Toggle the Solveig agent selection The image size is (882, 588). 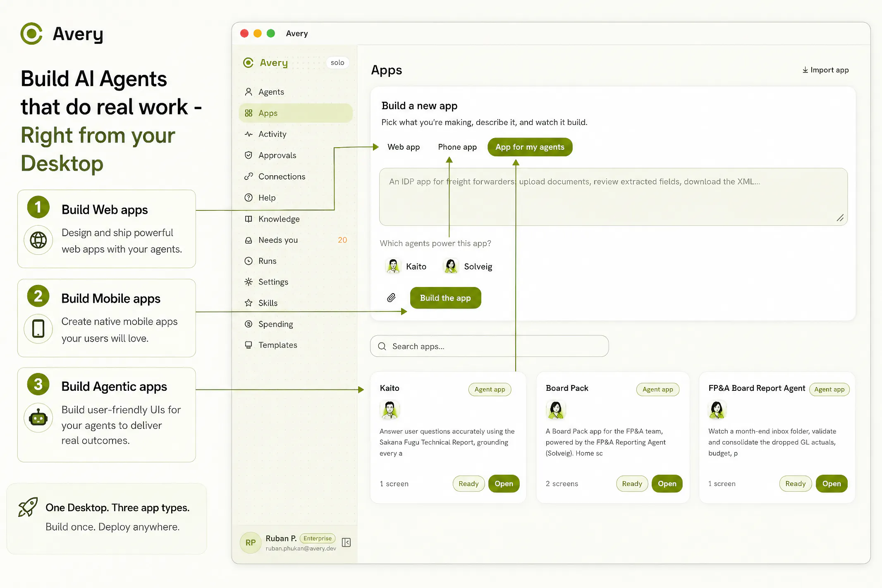coord(467,266)
